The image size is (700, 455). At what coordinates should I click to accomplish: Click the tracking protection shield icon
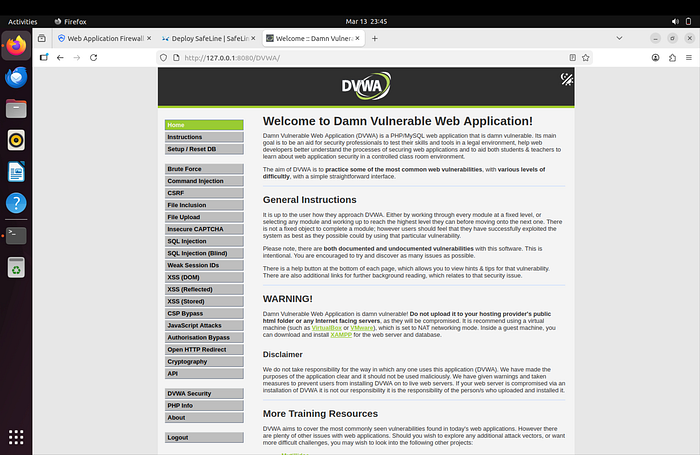coord(163,58)
